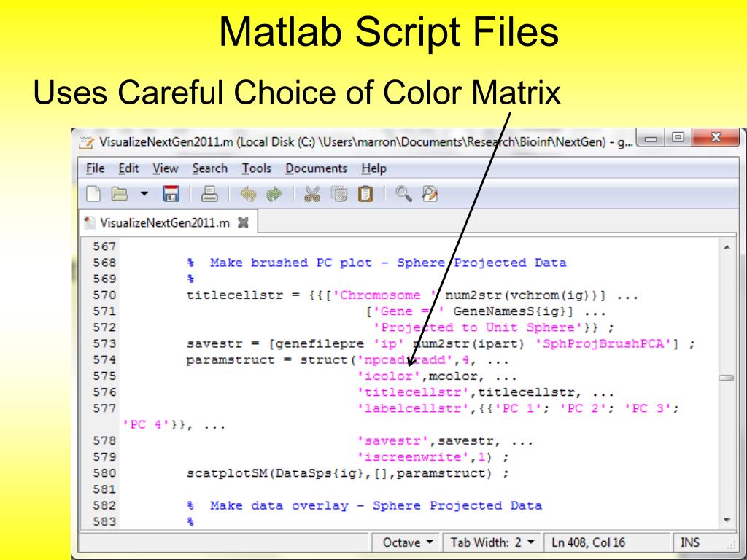
Task: Open the Tab Width dropdown
Action: click(x=492, y=542)
